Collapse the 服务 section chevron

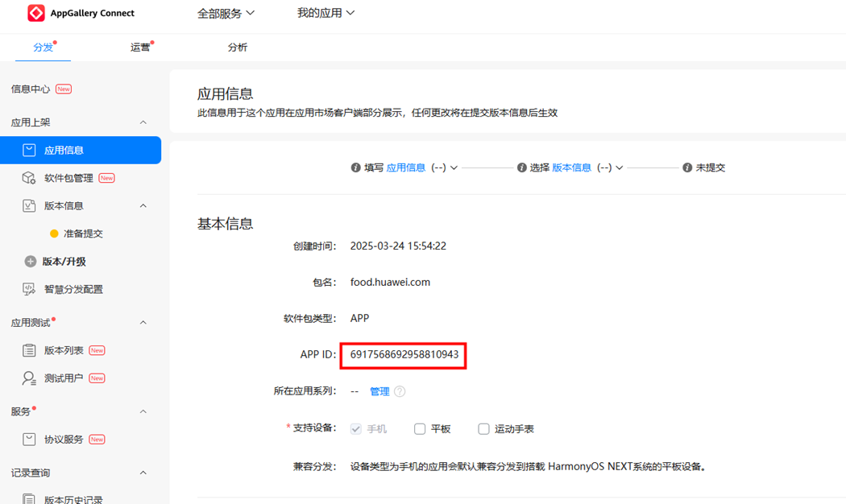pos(143,411)
